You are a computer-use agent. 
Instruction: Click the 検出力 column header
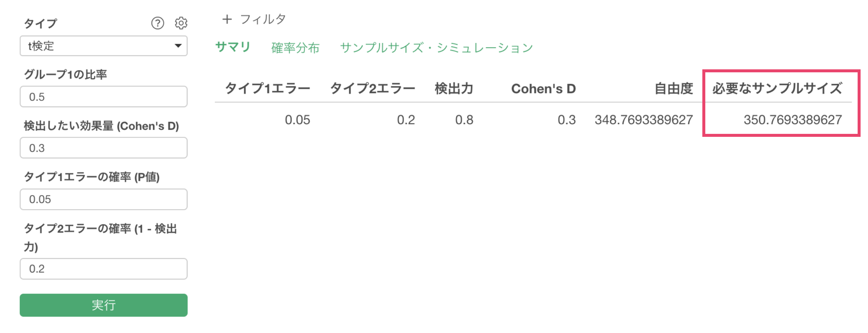coord(454,89)
